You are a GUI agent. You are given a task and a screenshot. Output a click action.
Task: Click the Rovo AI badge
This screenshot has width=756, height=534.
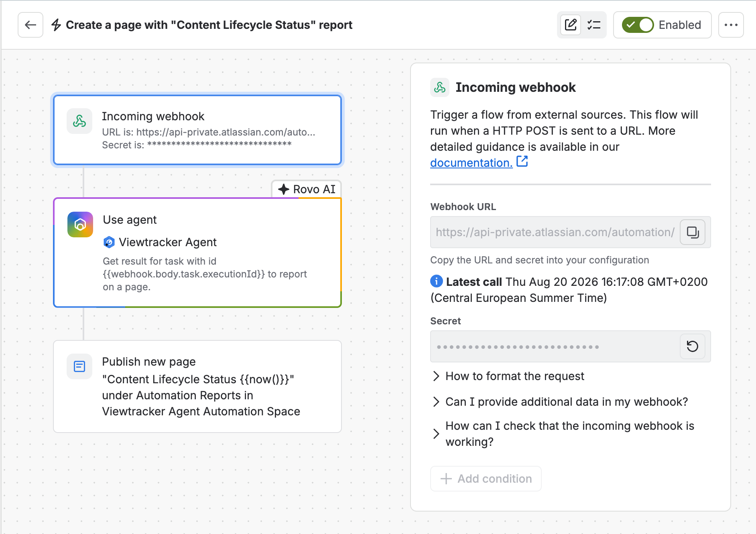pyautogui.click(x=307, y=189)
